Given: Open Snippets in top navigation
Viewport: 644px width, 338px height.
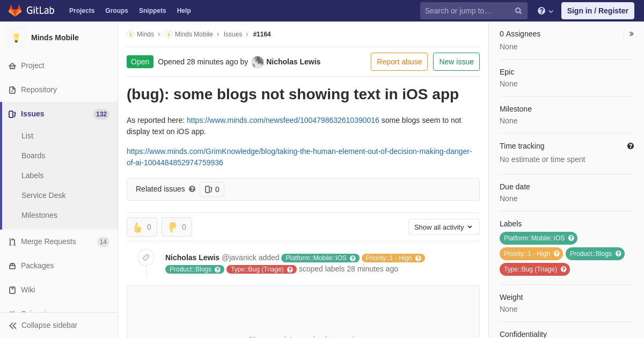Looking at the screenshot, I should click(152, 11).
